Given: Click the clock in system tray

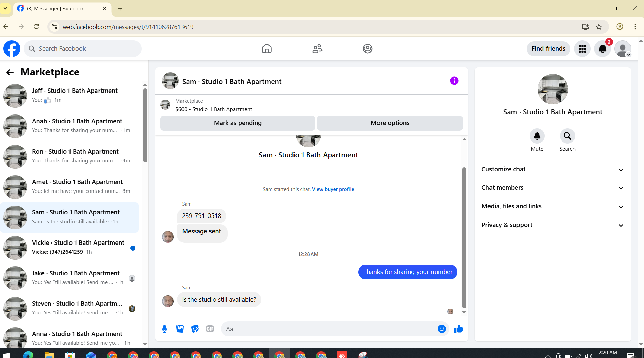Looking at the screenshot, I should [608, 353].
